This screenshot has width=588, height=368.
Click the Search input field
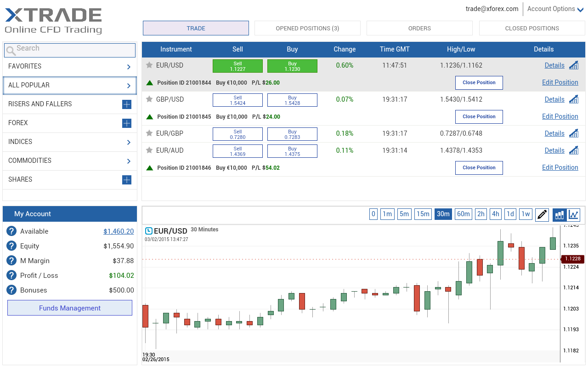pyautogui.click(x=73, y=50)
